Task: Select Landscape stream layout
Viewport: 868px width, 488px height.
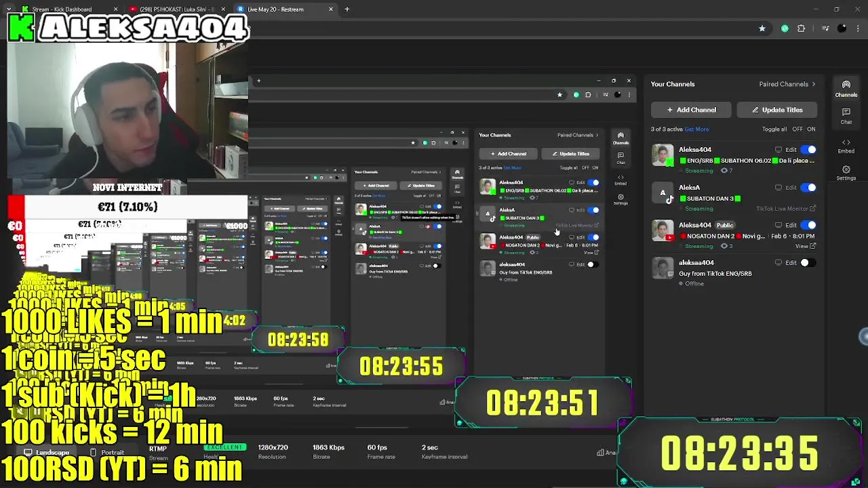Action: pos(47,452)
